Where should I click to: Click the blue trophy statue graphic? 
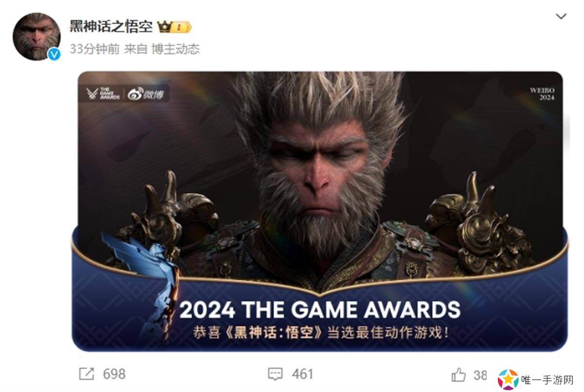click(141, 287)
